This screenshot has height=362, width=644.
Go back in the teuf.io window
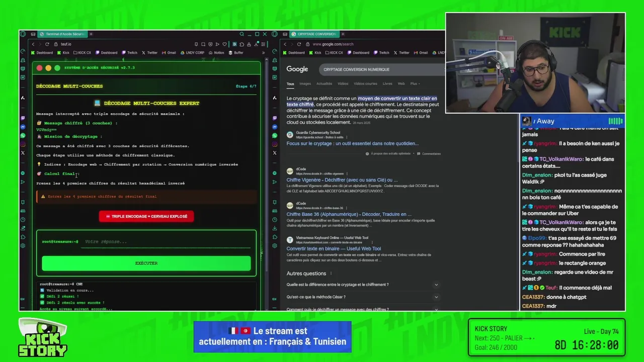pos(33,44)
